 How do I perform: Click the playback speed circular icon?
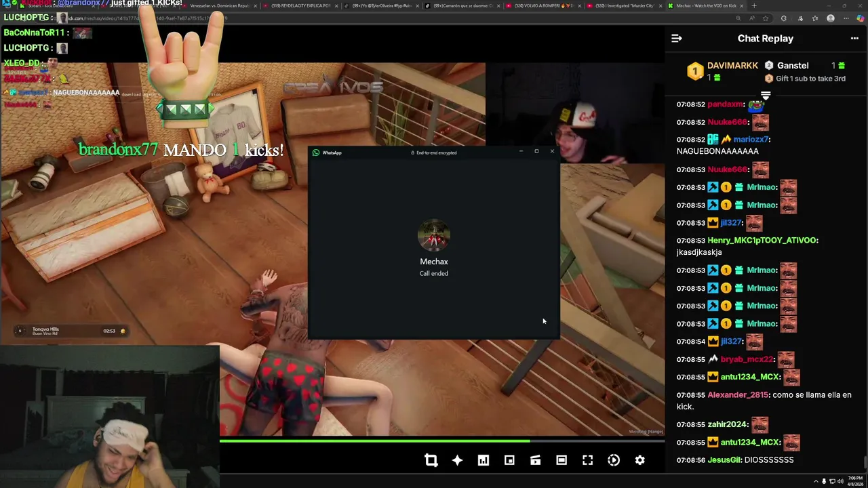[x=614, y=460]
